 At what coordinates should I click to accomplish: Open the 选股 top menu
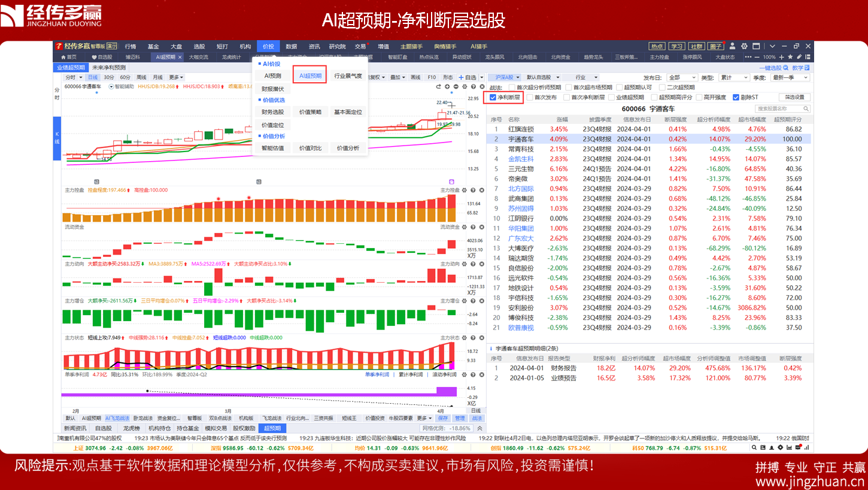pyautogui.click(x=199, y=46)
